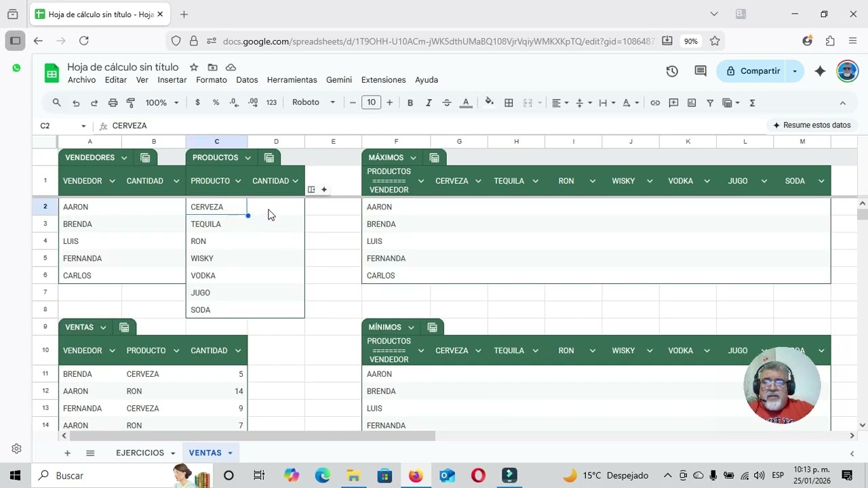Open the text color picker
868x488 pixels.
466,103
